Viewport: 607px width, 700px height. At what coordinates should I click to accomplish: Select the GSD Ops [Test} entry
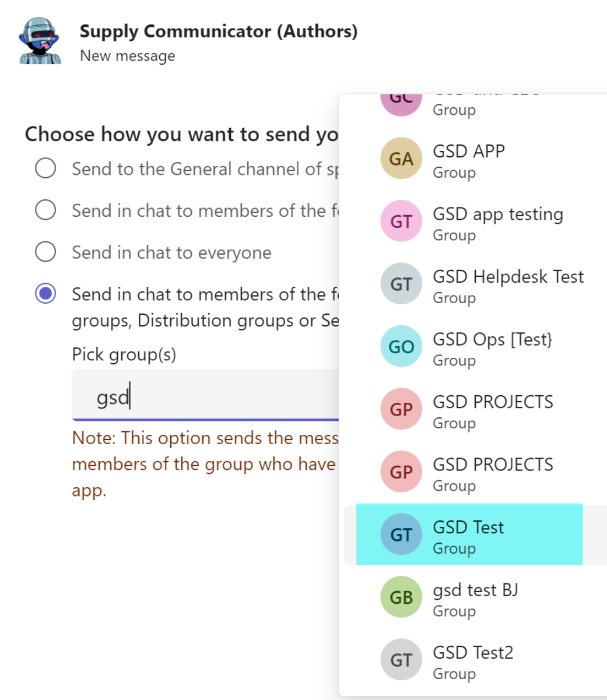[x=493, y=346]
